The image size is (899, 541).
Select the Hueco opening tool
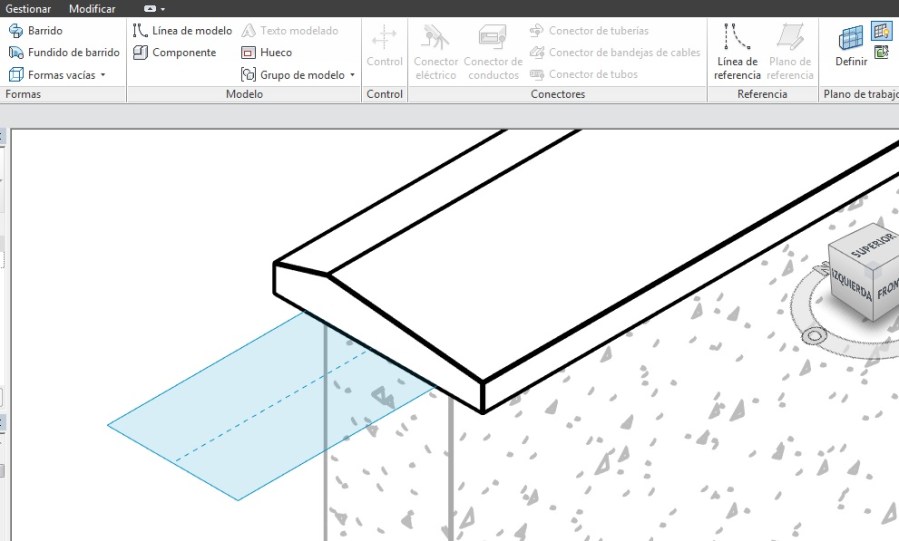[x=267, y=53]
